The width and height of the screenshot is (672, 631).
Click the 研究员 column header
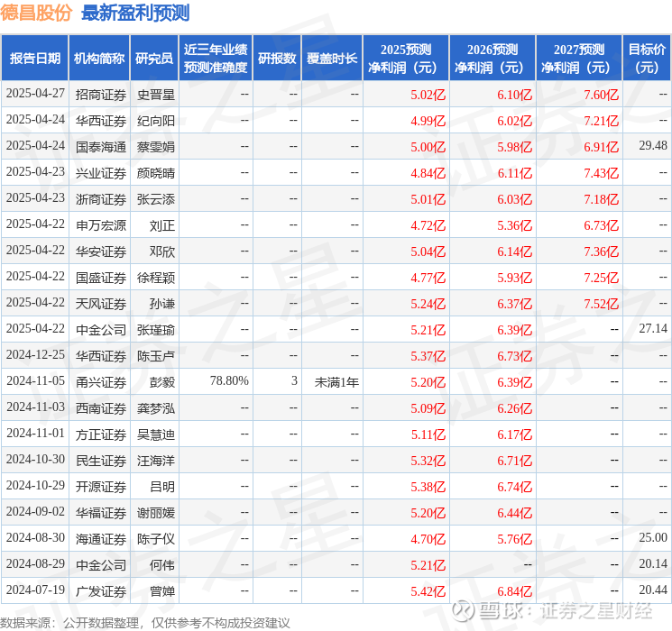point(154,59)
